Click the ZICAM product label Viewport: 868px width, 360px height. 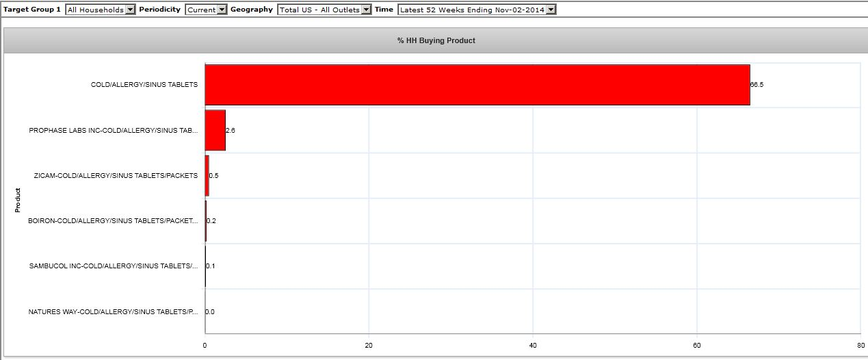click(116, 175)
